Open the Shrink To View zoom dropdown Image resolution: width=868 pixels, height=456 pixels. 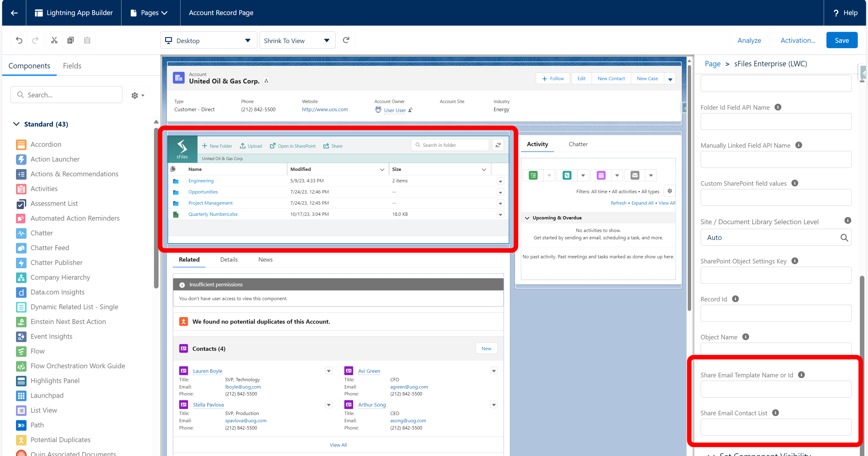click(x=297, y=40)
